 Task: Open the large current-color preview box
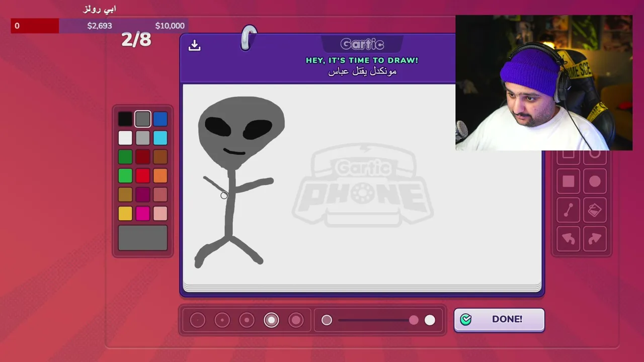point(143,238)
